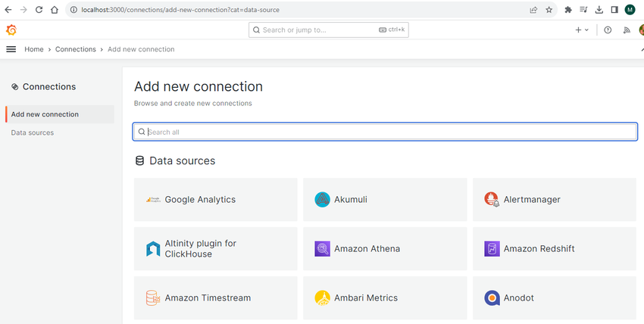644x324 pixels.
Task: Select Data sources sidebar item
Action: (33, 133)
